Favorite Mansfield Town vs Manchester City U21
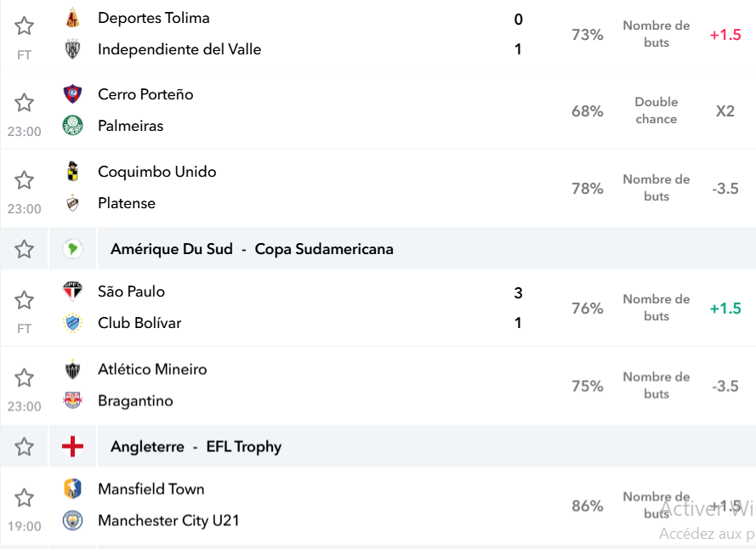756x549 pixels. [x=24, y=498]
